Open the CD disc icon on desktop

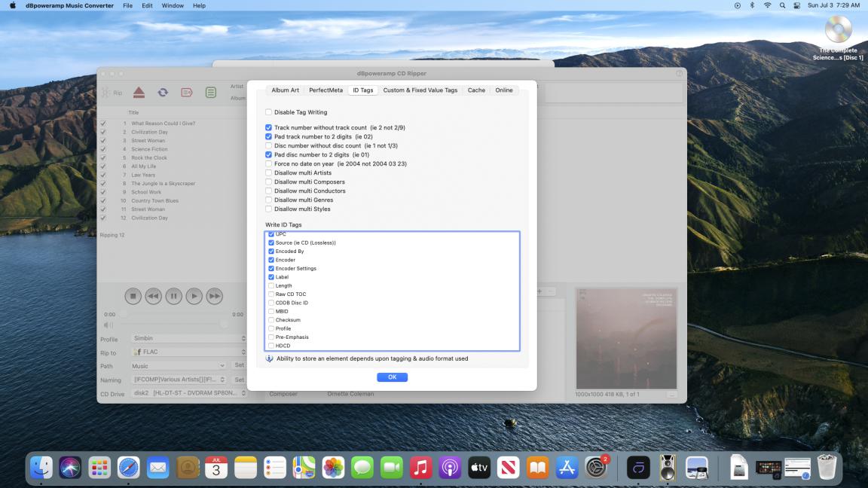838,30
